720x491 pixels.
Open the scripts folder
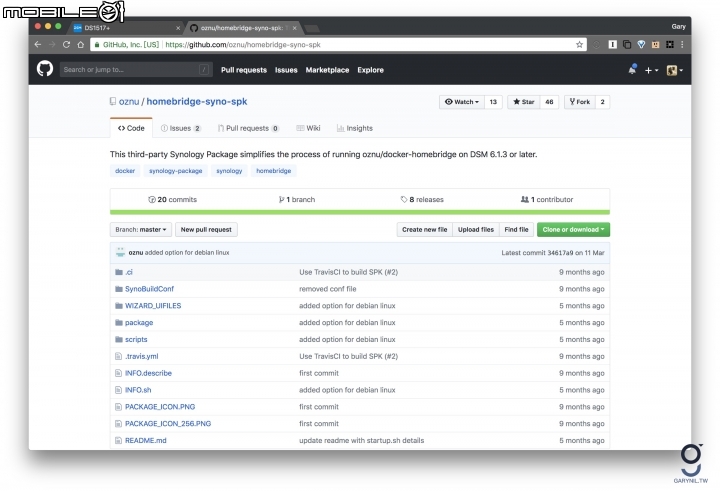136,339
